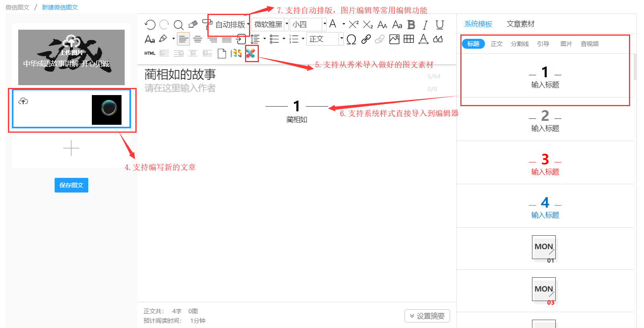644x328 pixels.
Task: Set image float right with text wrap
Action: (179, 53)
